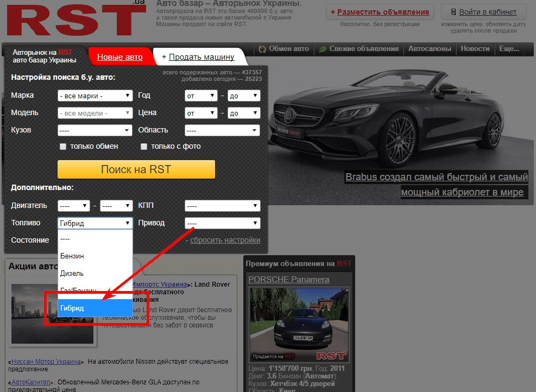The image size is (536, 392).
Task: Select the empty ---- fuel option
Action: 95,239
